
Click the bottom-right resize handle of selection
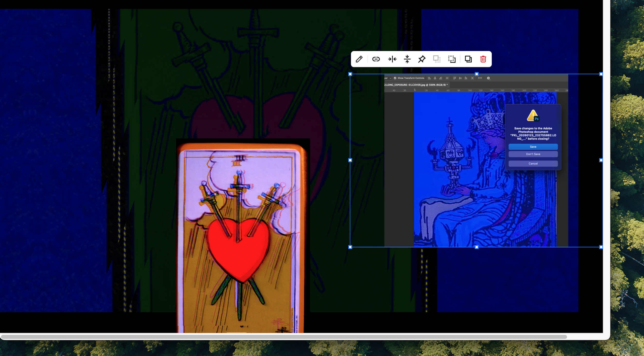(601, 247)
